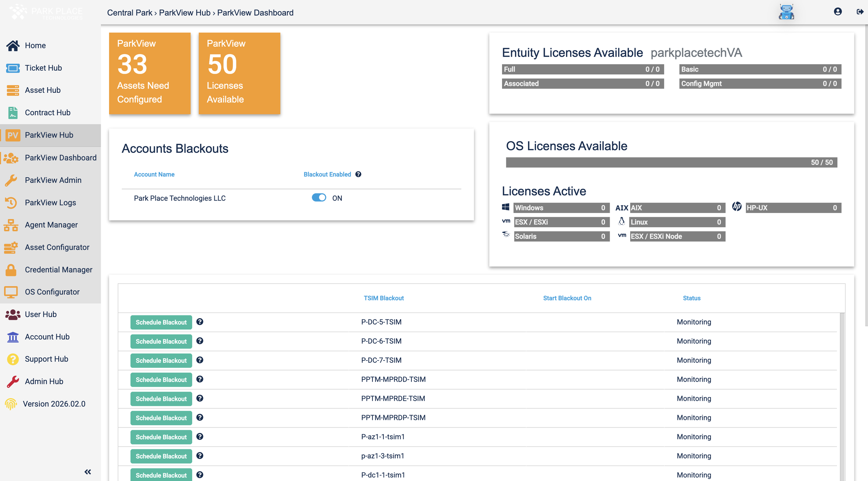Click the 33 Assets Need Configured tile
This screenshot has height=481, width=868.
click(150, 73)
